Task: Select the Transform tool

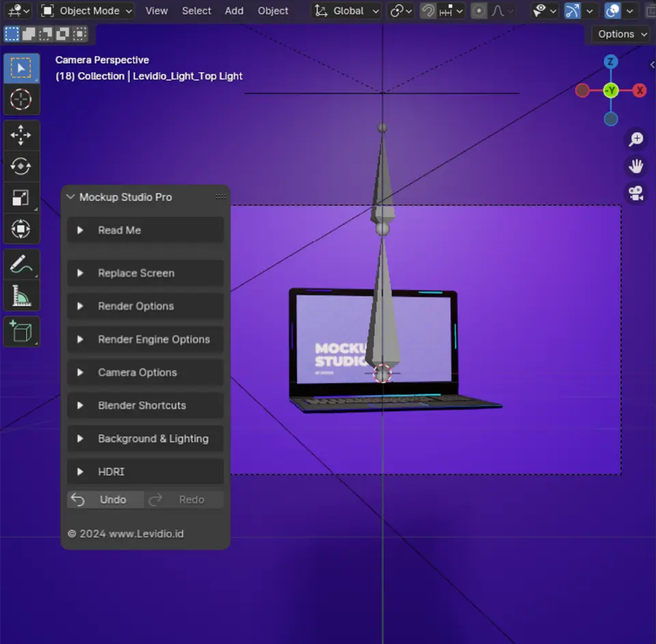Action: click(x=21, y=229)
